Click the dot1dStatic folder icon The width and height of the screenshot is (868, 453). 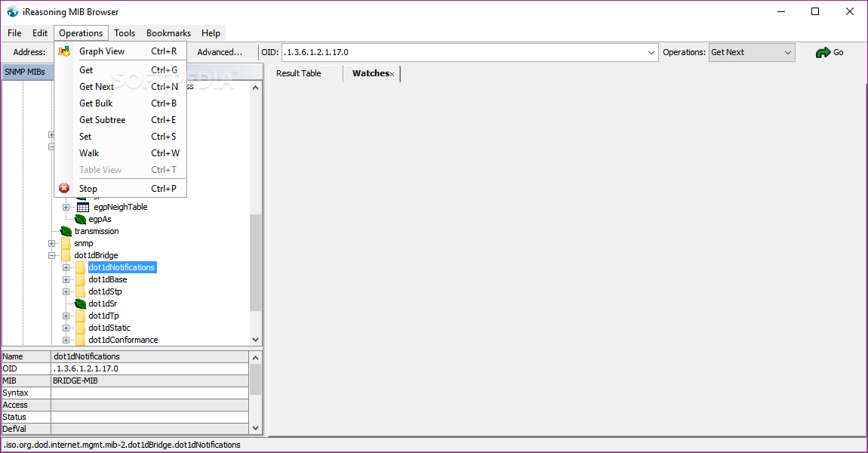point(81,328)
